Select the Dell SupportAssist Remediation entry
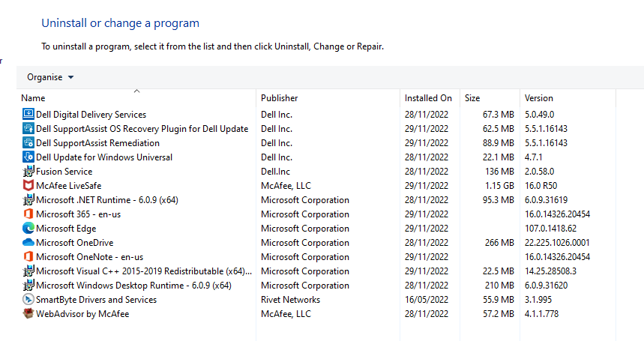The width and height of the screenshot is (644, 341). tap(97, 143)
